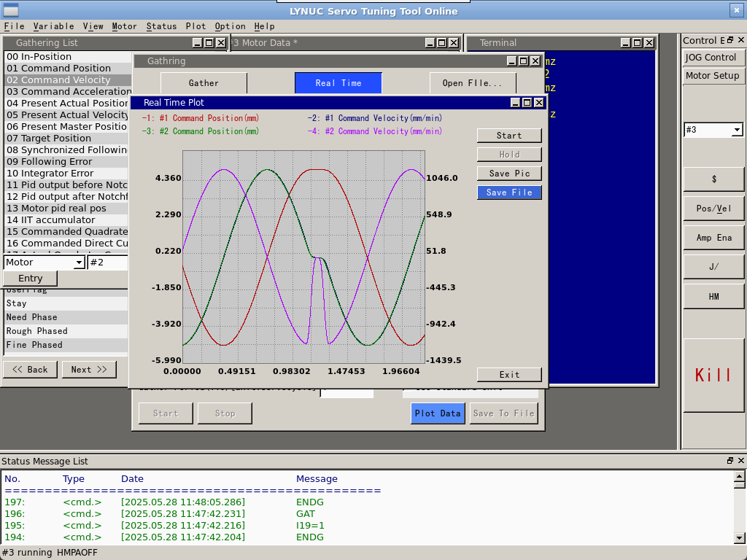747x560 pixels.
Task: Exit the Real Time Plot window
Action: point(509,375)
